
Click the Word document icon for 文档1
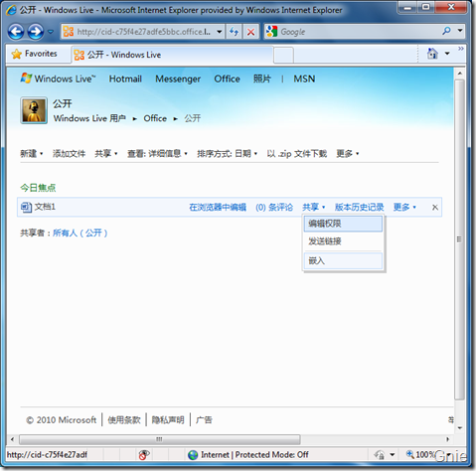coord(26,208)
